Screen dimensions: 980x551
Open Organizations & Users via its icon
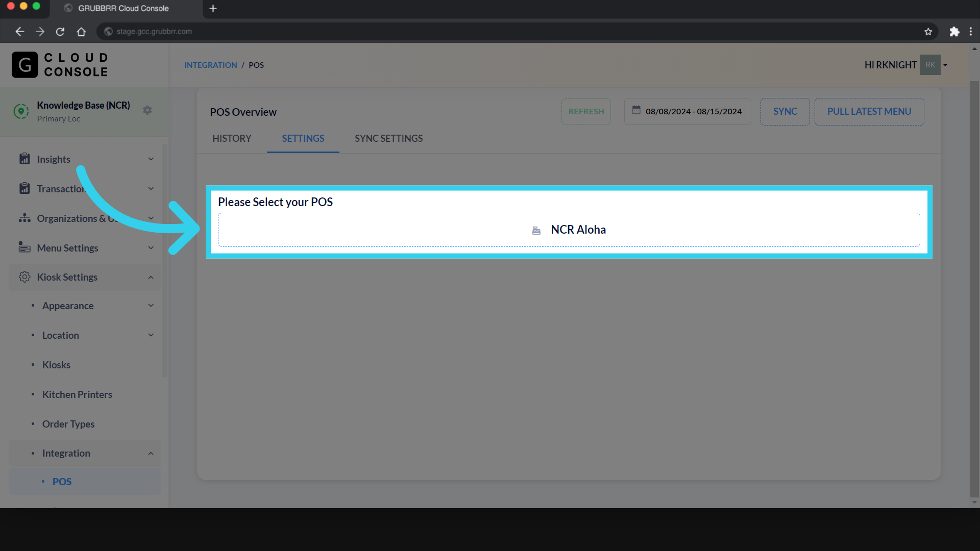(24, 218)
